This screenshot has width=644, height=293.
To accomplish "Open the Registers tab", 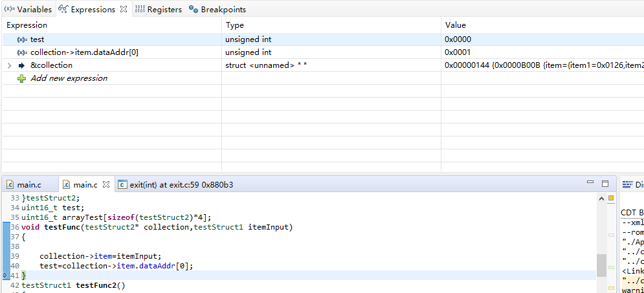I will (x=159, y=9).
